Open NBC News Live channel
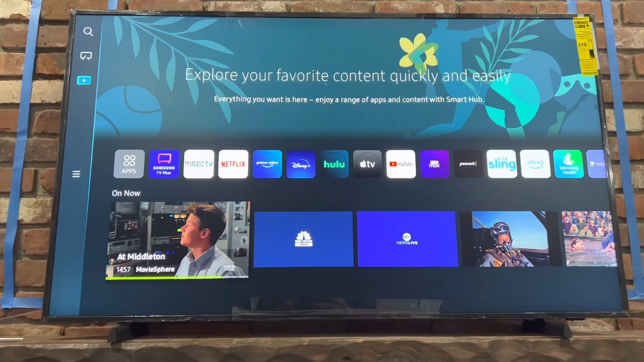 (303, 239)
